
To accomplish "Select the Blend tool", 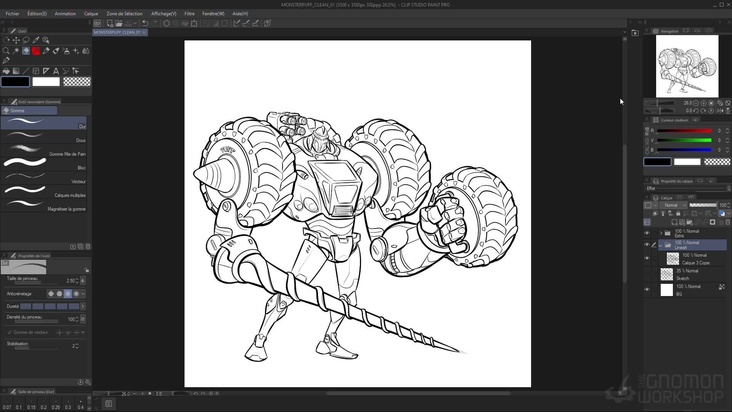I will (86, 51).
